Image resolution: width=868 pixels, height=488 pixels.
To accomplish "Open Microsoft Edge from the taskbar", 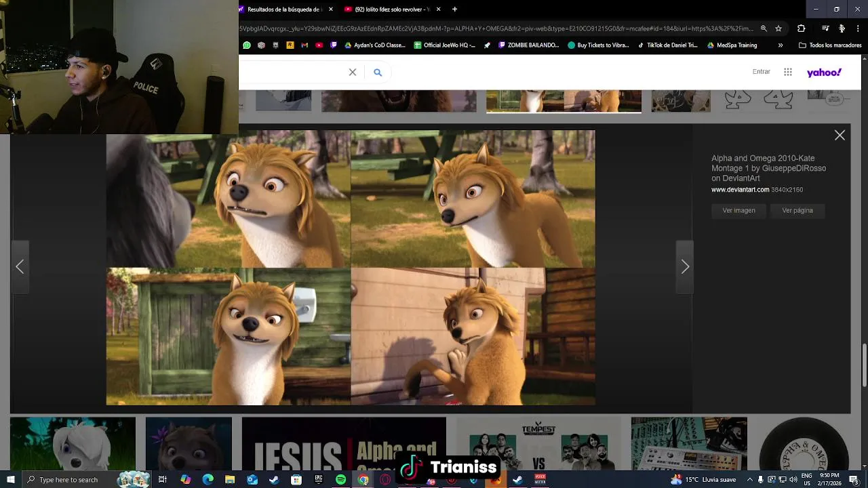I will 208,480.
